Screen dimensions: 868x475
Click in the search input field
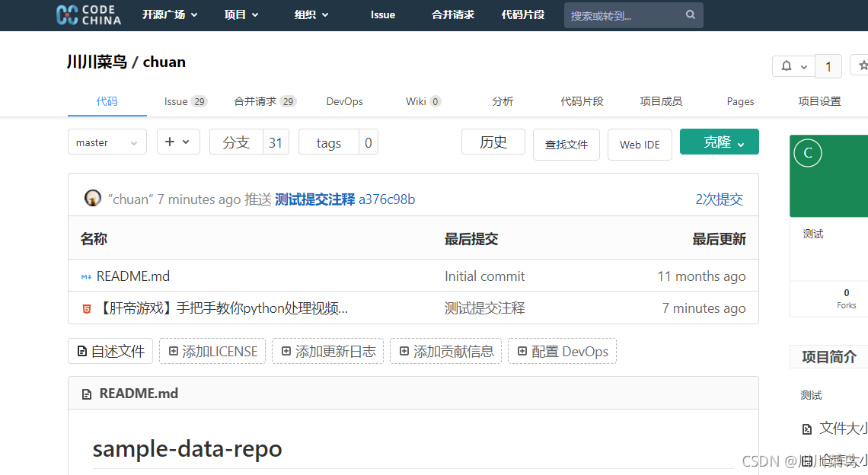[624, 15]
